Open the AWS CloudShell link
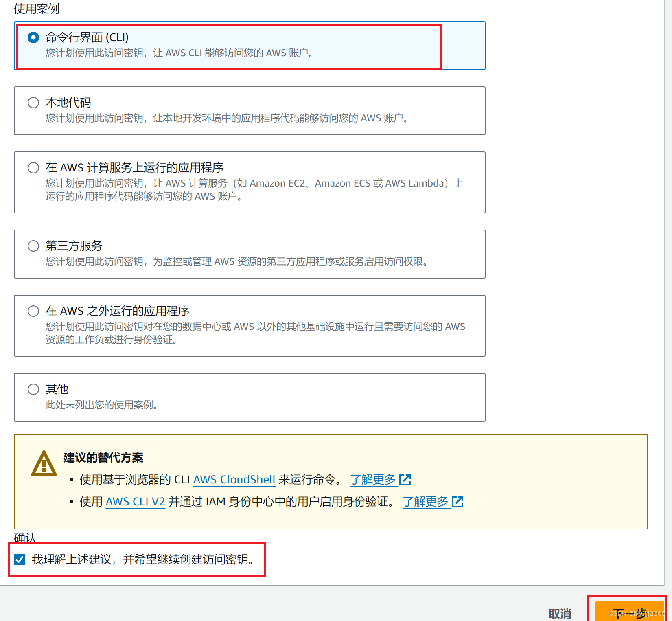This screenshot has width=672, height=621. (234, 479)
